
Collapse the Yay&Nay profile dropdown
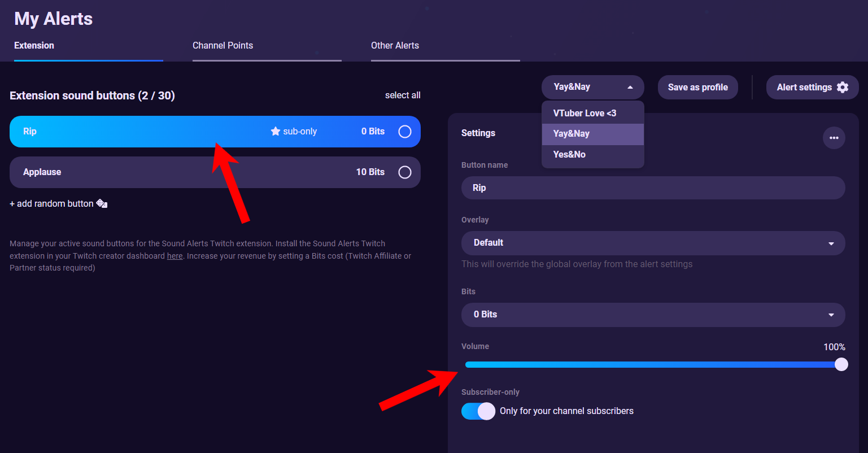(x=592, y=87)
